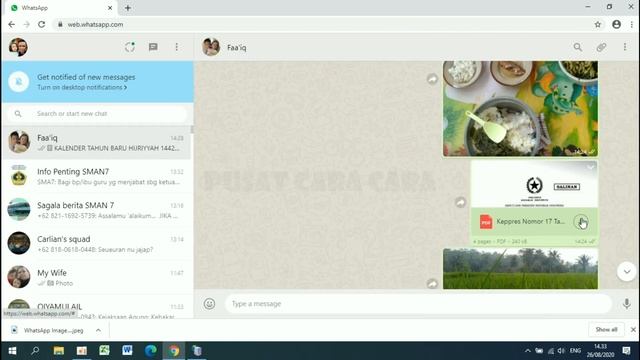The width and height of the screenshot is (640, 360).
Task: Click the attach paperclip icon
Action: 601,47
